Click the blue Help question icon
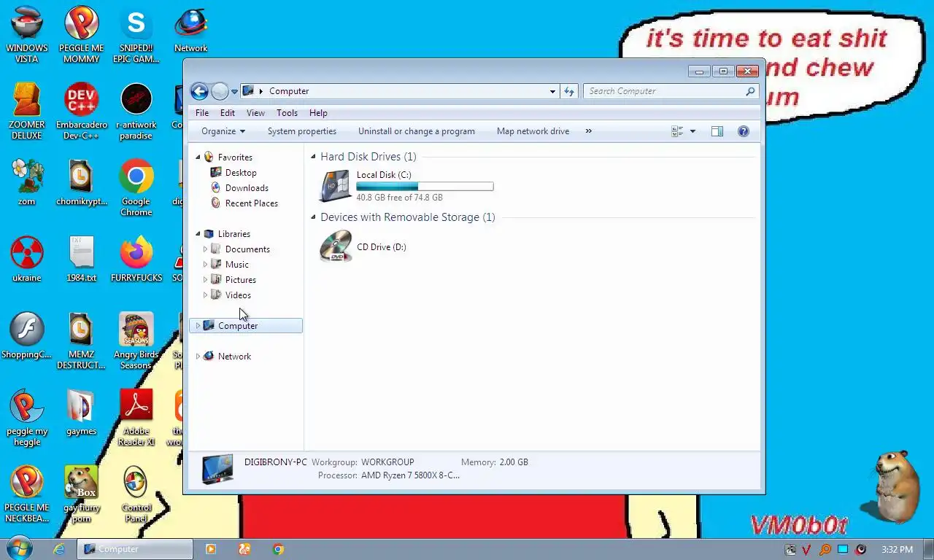 (744, 131)
